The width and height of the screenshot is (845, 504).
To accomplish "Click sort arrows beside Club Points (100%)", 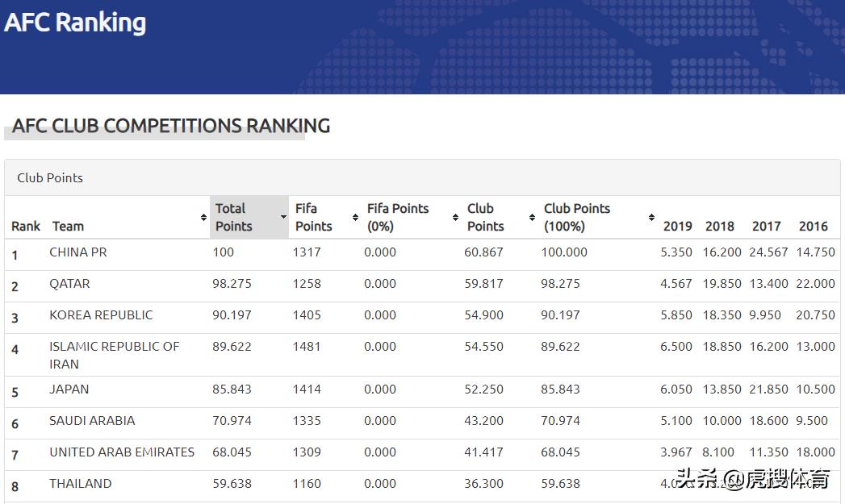I will (651, 218).
